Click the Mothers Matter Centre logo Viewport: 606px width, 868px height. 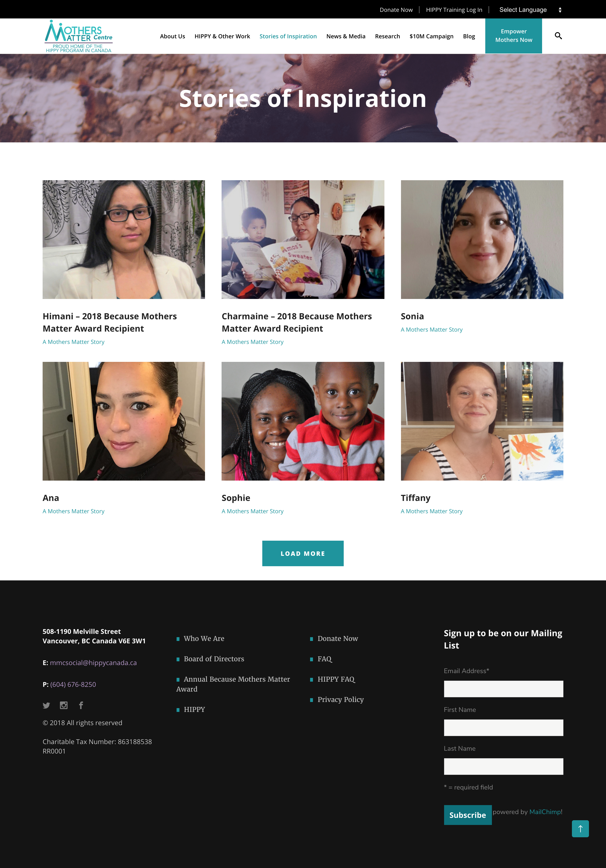tap(79, 36)
